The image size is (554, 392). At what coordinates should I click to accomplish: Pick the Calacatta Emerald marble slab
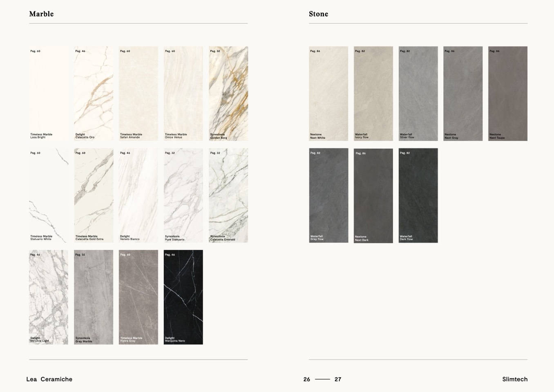point(228,195)
